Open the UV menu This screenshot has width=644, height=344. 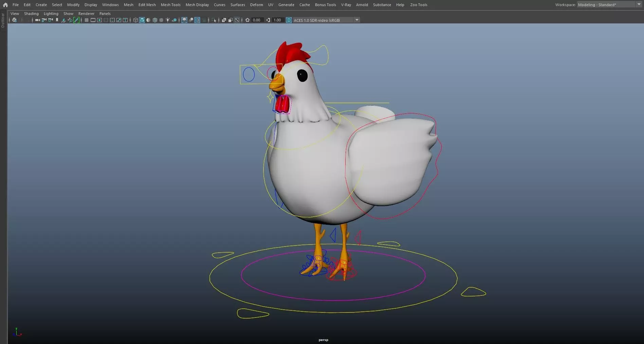[271, 5]
